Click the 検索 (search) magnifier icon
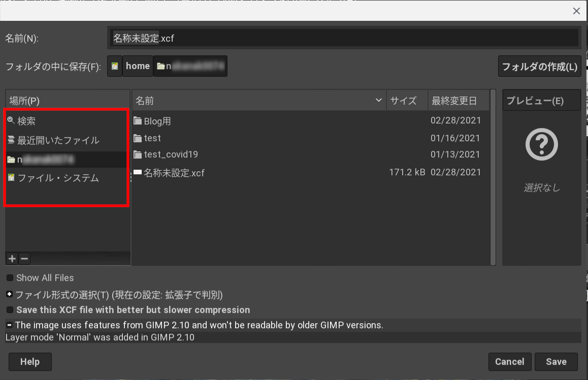Image resolution: width=588 pixels, height=380 pixels. pyautogui.click(x=11, y=121)
